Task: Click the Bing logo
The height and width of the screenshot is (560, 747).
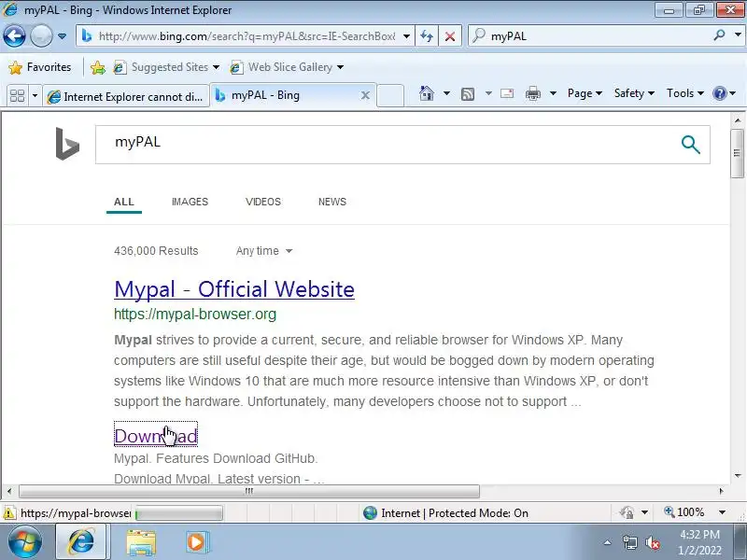Action: click(x=67, y=144)
